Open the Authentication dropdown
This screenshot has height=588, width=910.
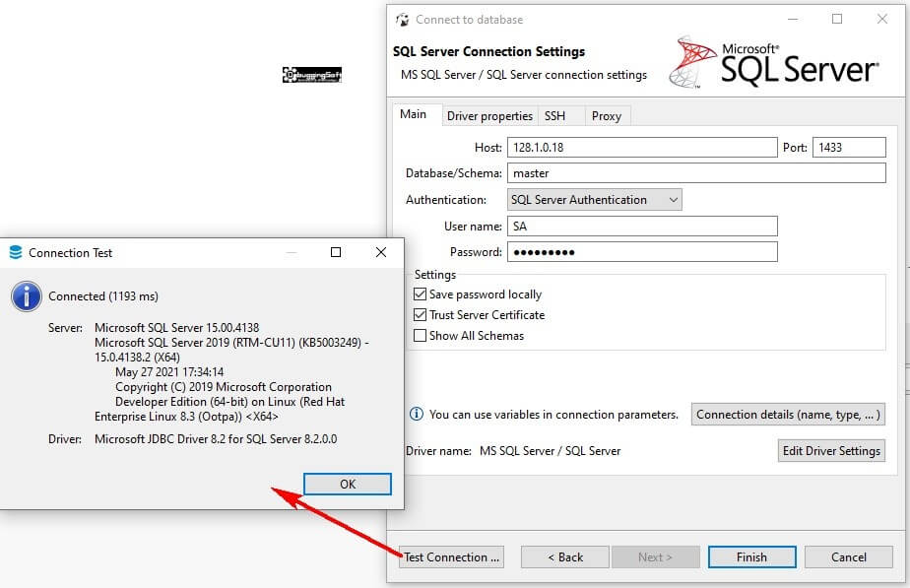click(x=594, y=200)
